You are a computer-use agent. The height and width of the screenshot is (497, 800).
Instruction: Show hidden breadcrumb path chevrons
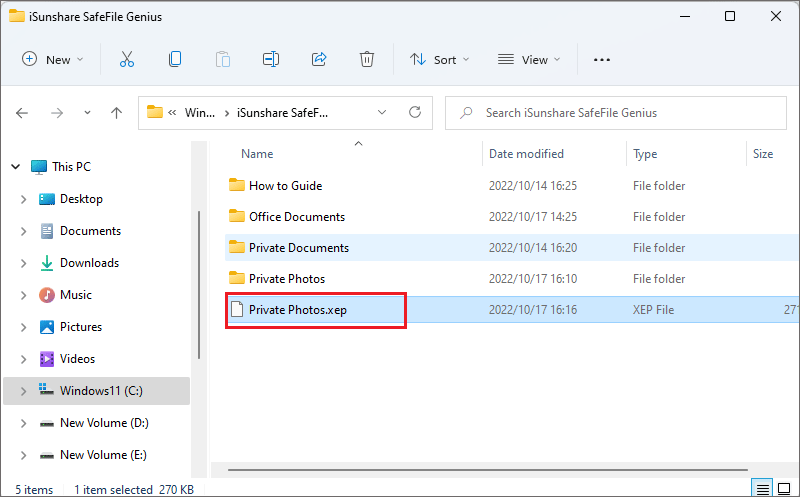pyautogui.click(x=172, y=113)
